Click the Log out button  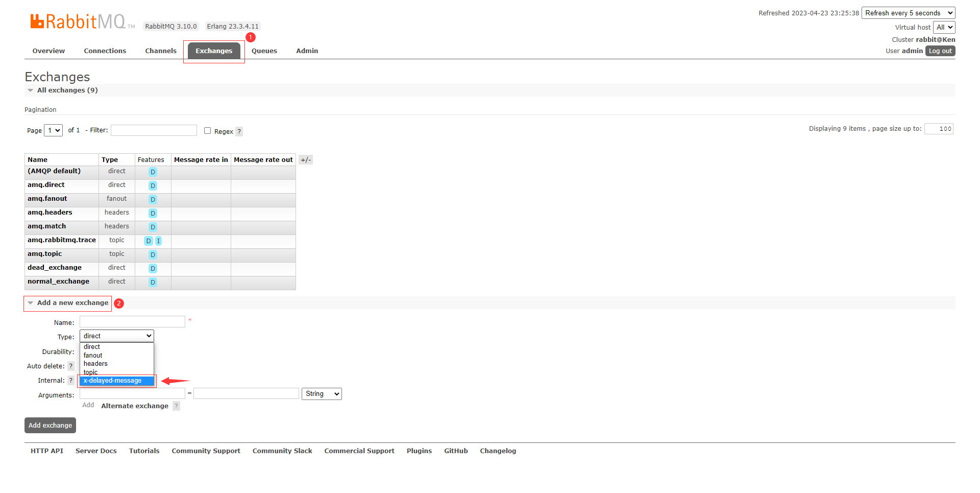click(x=940, y=51)
